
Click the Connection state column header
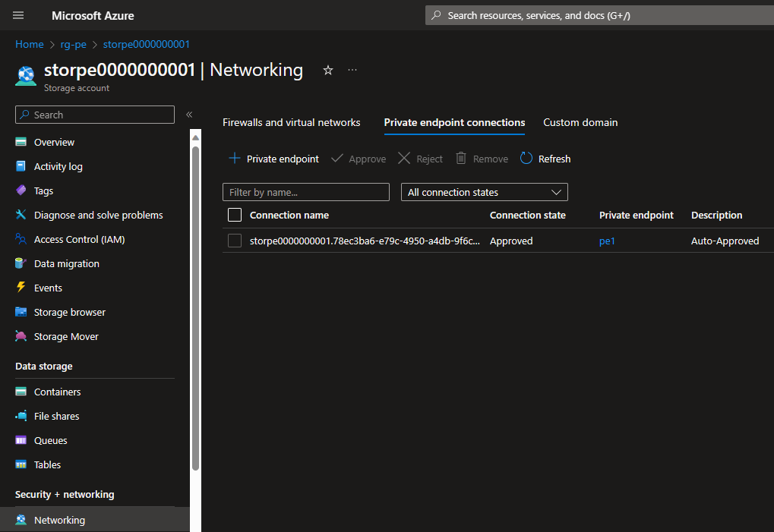(527, 215)
